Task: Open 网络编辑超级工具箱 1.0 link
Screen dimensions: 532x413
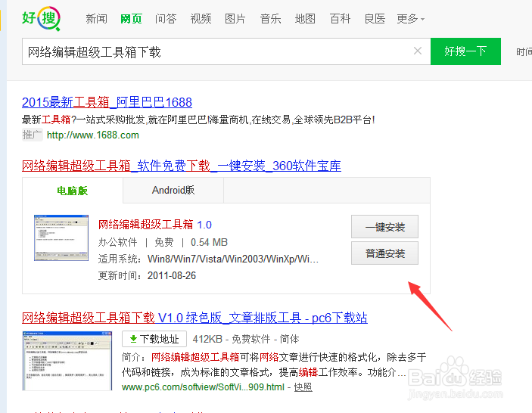Action: pyautogui.click(x=155, y=225)
